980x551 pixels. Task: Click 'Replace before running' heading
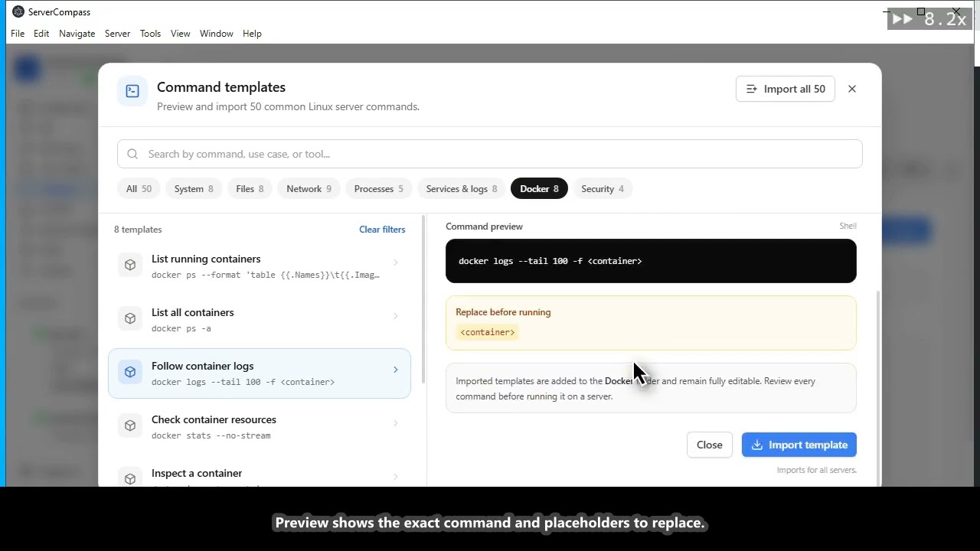[x=503, y=312]
